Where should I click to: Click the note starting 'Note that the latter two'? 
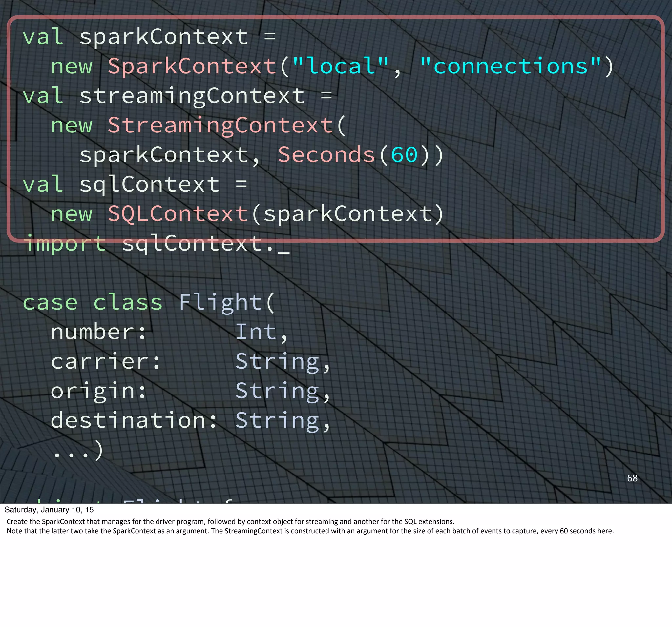click(310, 531)
